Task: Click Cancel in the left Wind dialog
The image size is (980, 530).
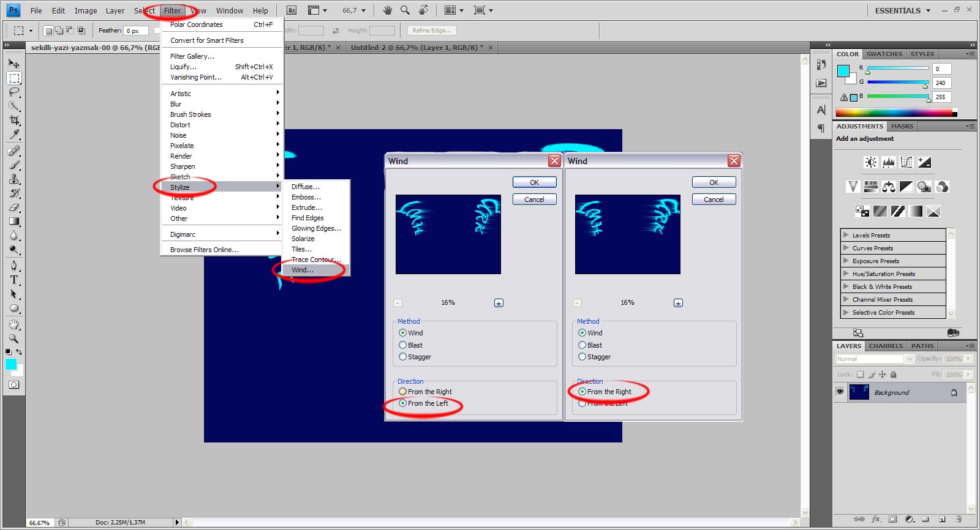Action: click(534, 200)
